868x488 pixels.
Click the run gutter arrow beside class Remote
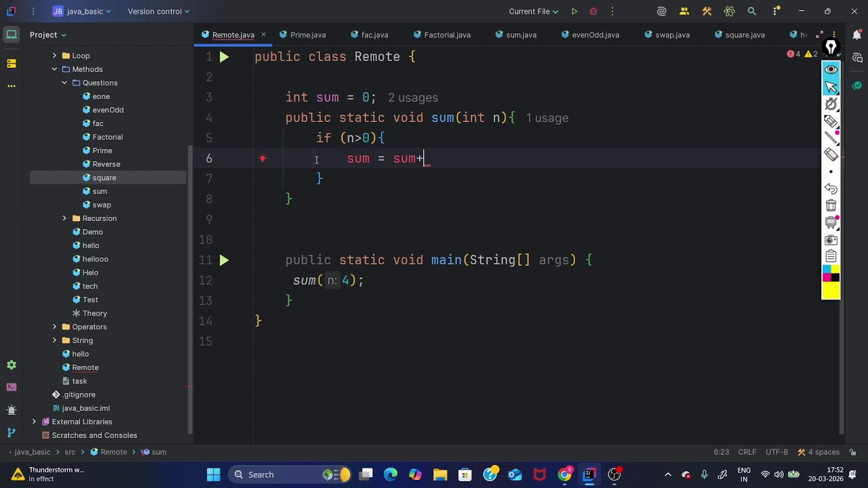pos(224,57)
